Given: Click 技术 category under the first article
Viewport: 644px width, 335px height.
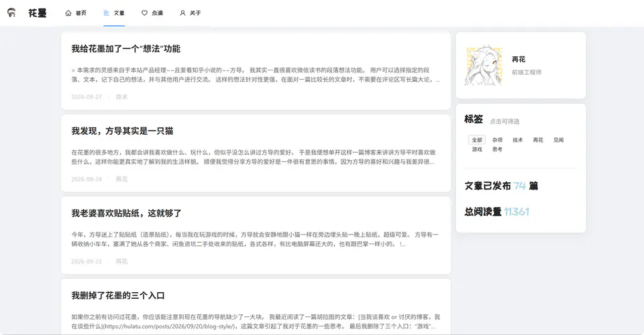Looking at the screenshot, I should [121, 96].
